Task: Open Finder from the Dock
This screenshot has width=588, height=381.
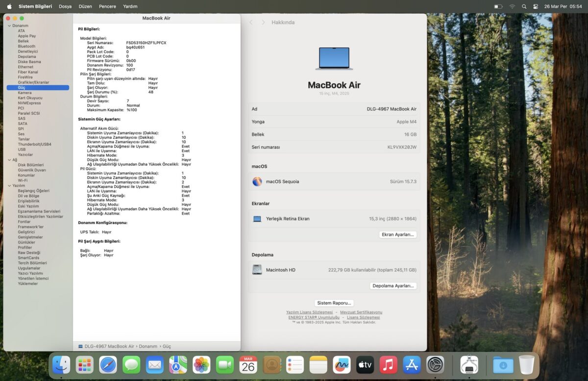Action: tap(61, 365)
